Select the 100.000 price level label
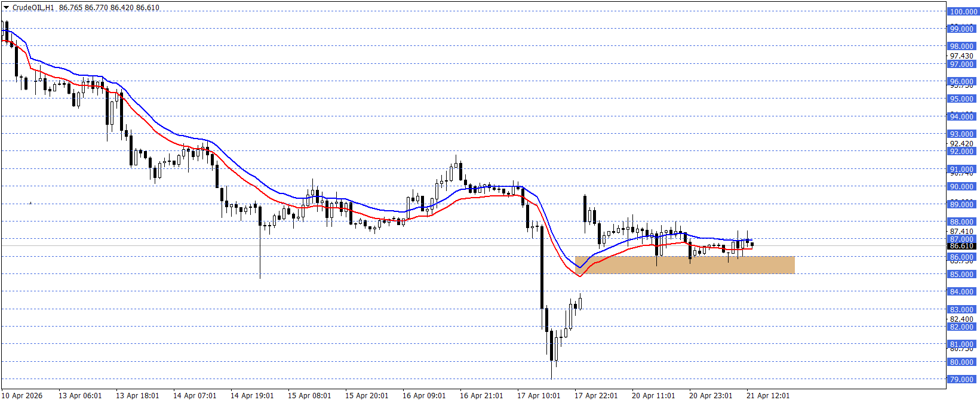980x403 pixels. (963, 11)
